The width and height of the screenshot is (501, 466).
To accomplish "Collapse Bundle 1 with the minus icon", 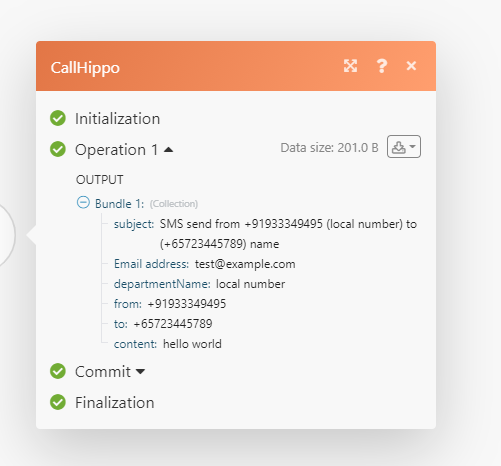I will [x=83, y=202].
